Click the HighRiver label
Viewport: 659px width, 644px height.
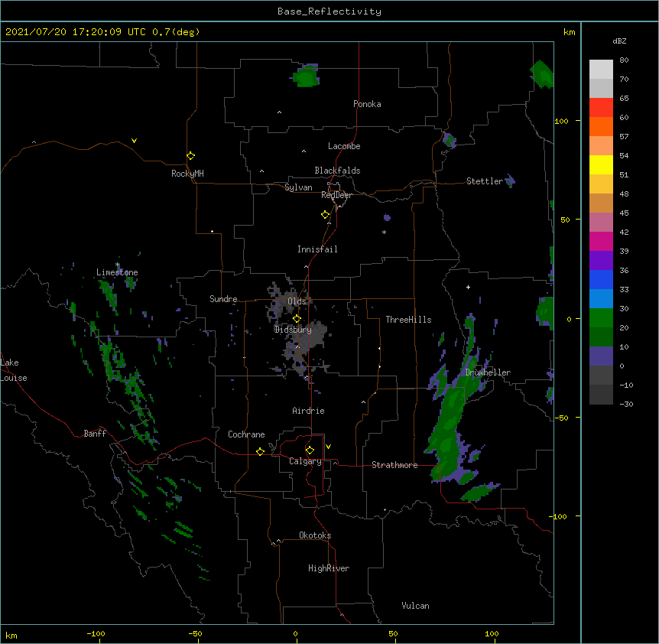click(x=329, y=568)
